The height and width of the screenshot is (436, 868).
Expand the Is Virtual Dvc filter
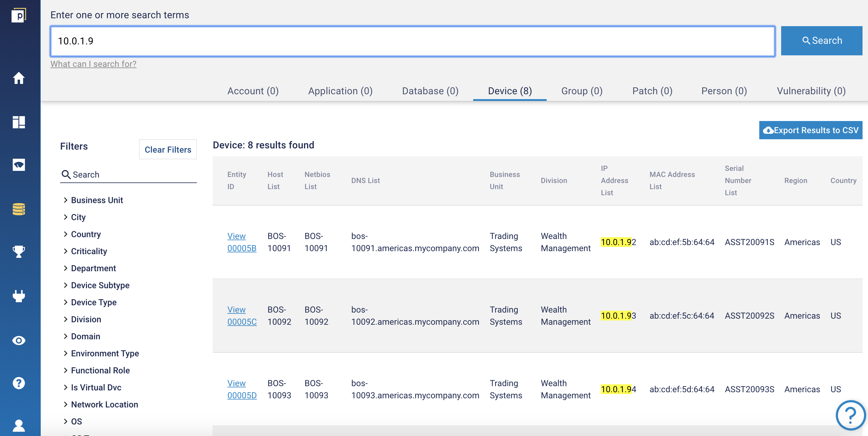click(x=92, y=387)
